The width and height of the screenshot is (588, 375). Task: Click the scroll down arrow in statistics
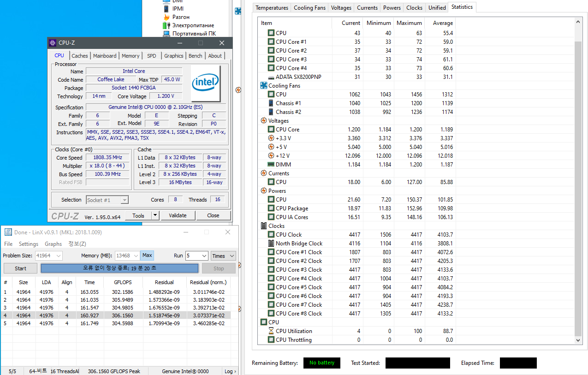[x=579, y=340]
